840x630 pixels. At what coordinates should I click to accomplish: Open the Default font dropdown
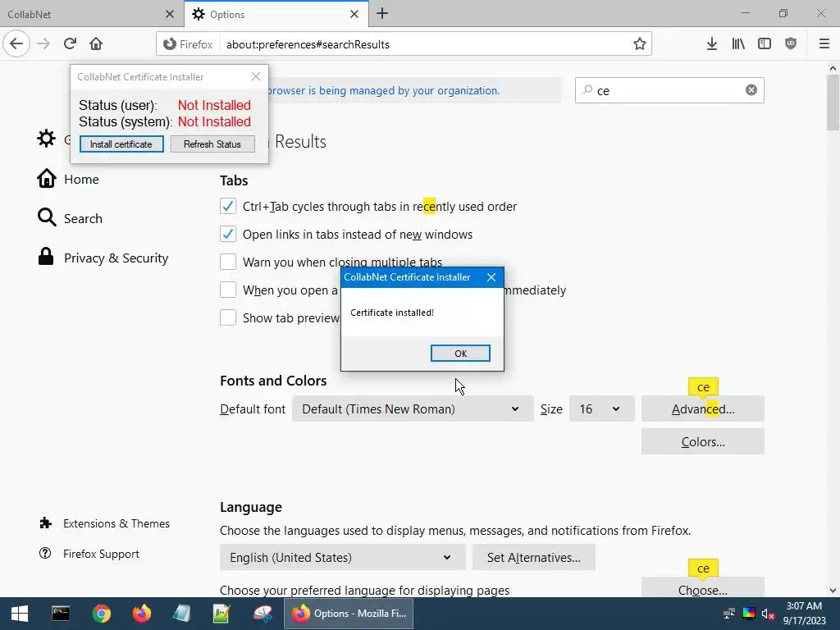click(413, 409)
